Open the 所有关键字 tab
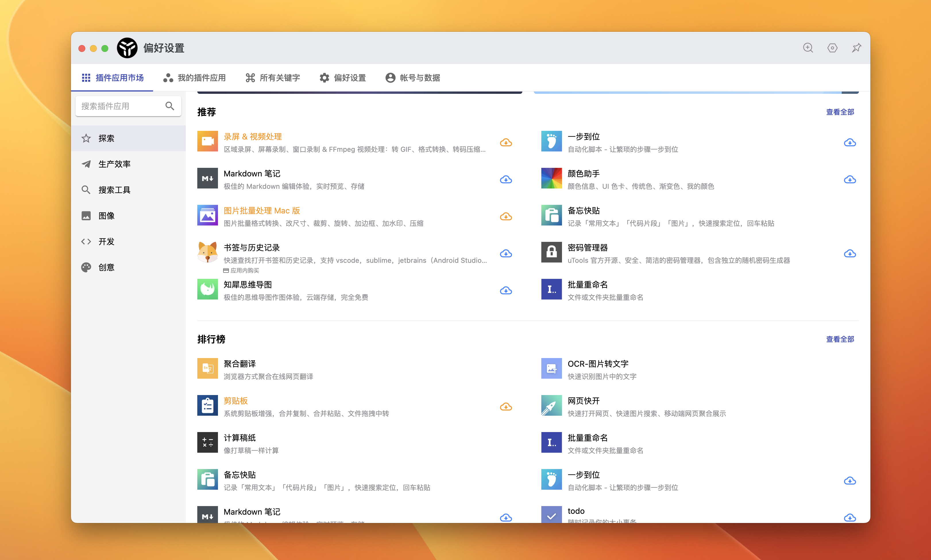Image resolution: width=931 pixels, height=560 pixels. pos(273,78)
